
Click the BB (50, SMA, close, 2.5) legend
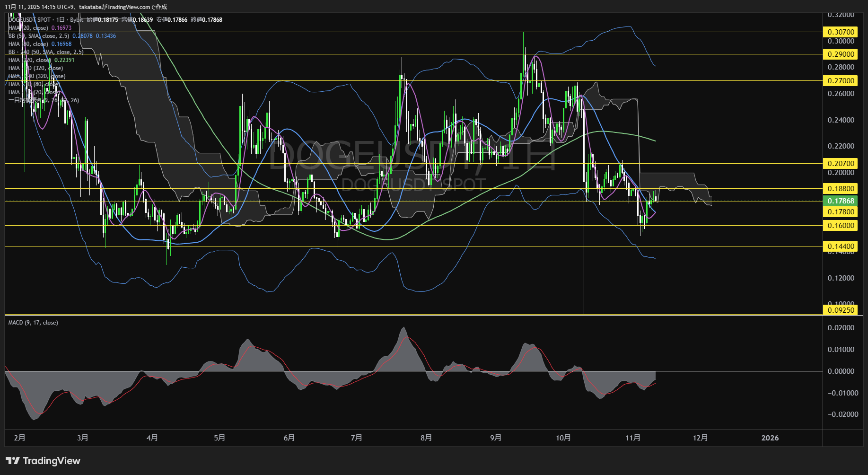(x=39, y=36)
